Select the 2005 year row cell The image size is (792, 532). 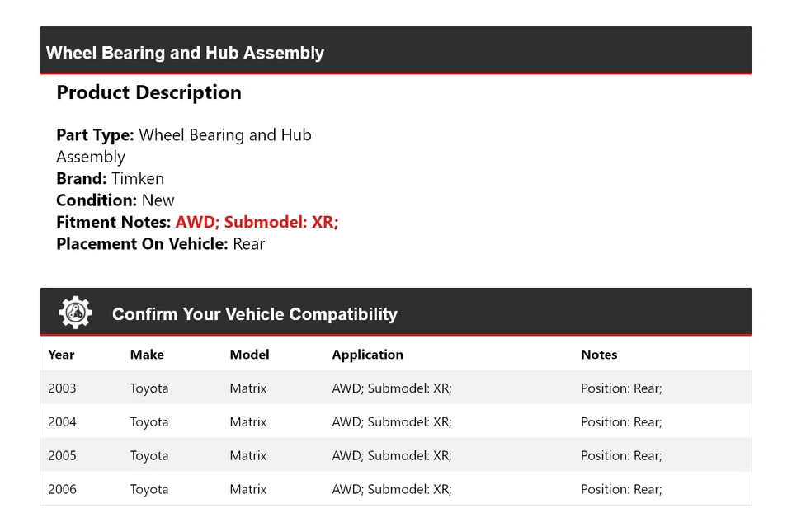pyautogui.click(x=62, y=456)
